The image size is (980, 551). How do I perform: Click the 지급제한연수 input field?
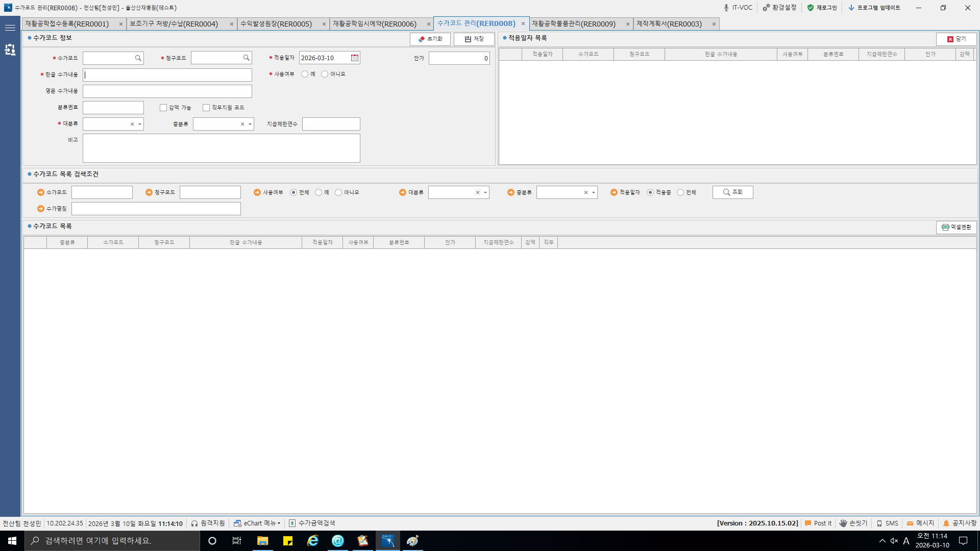pyautogui.click(x=331, y=124)
